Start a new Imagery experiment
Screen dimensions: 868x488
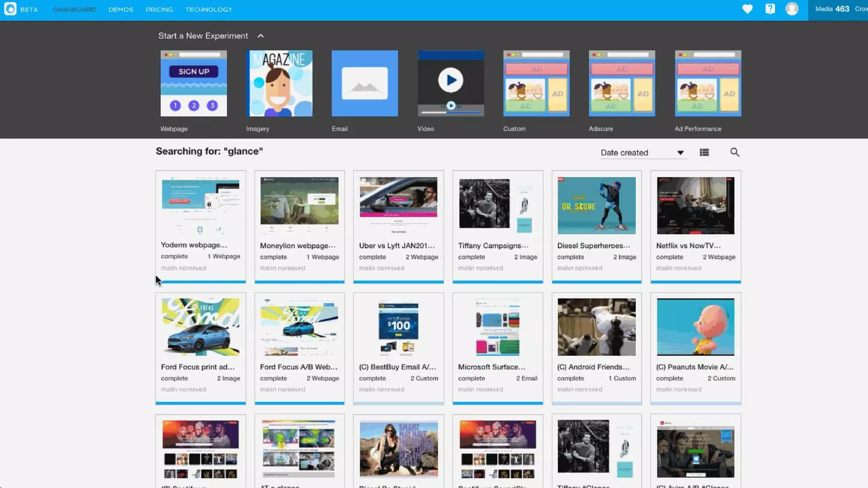tap(279, 83)
